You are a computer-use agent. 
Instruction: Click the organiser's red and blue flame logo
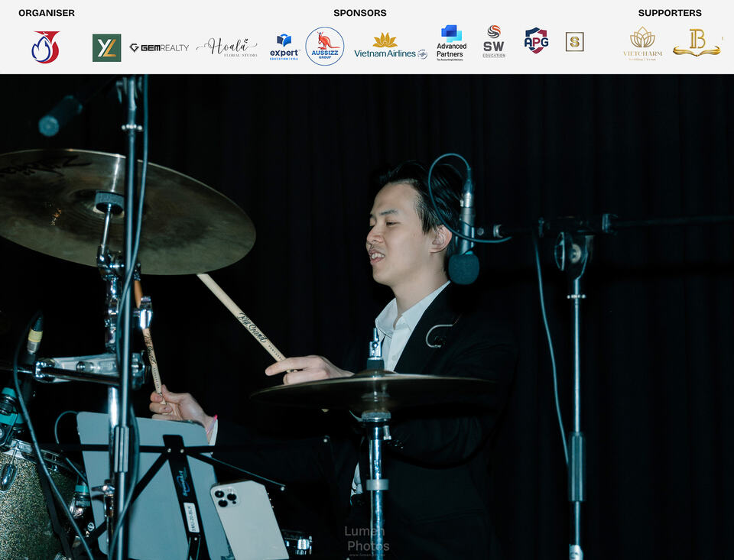pos(45,47)
